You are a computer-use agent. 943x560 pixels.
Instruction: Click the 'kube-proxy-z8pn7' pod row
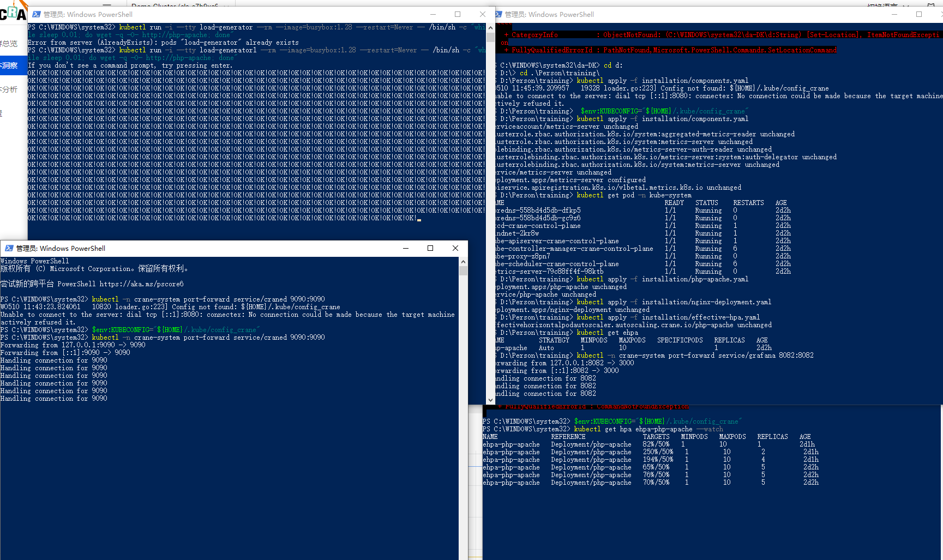click(644, 256)
